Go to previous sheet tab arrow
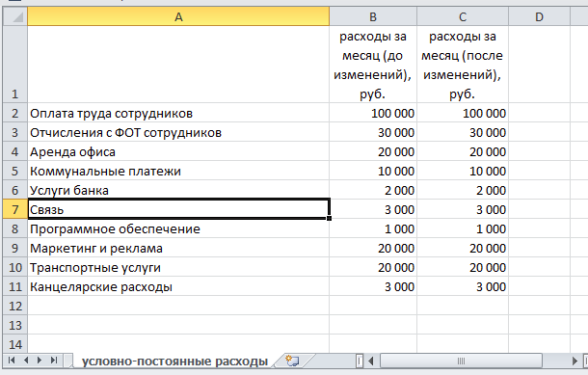This screenshot has width=588, height=375. 26,361
